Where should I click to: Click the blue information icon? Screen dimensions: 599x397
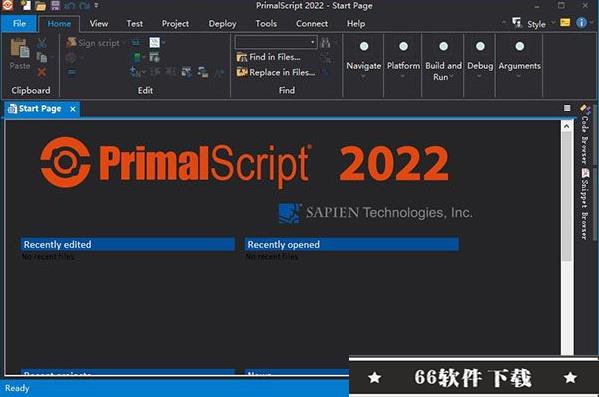(x=581, y=23)
